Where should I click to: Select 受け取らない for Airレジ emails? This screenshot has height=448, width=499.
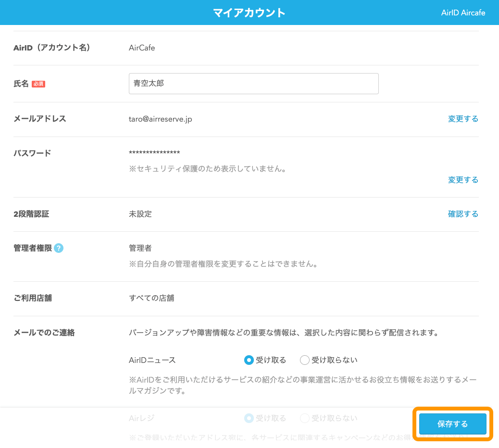point(304,418)
